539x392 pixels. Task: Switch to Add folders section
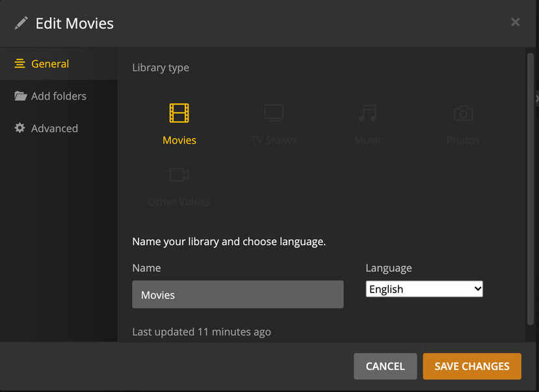59,96
